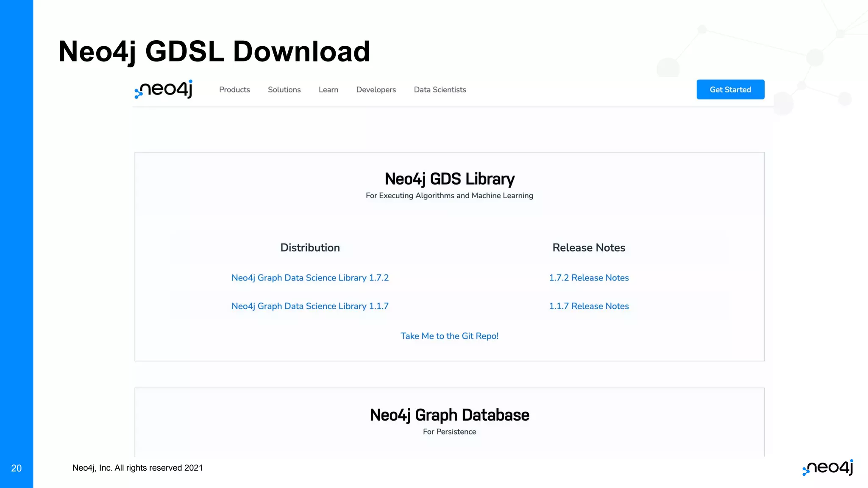Follow Take Me to the Git Repo link
This screenshot has height=488, width=868.
pyautogui.click(x=449, y=336)
